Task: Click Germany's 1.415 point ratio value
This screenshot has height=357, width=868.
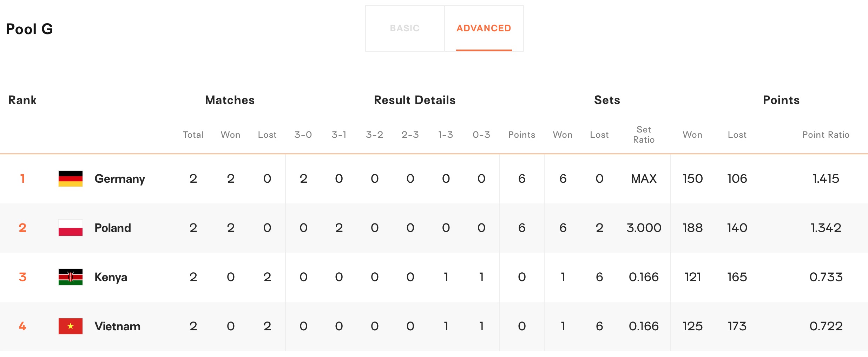Action: (x=826, y=179)
